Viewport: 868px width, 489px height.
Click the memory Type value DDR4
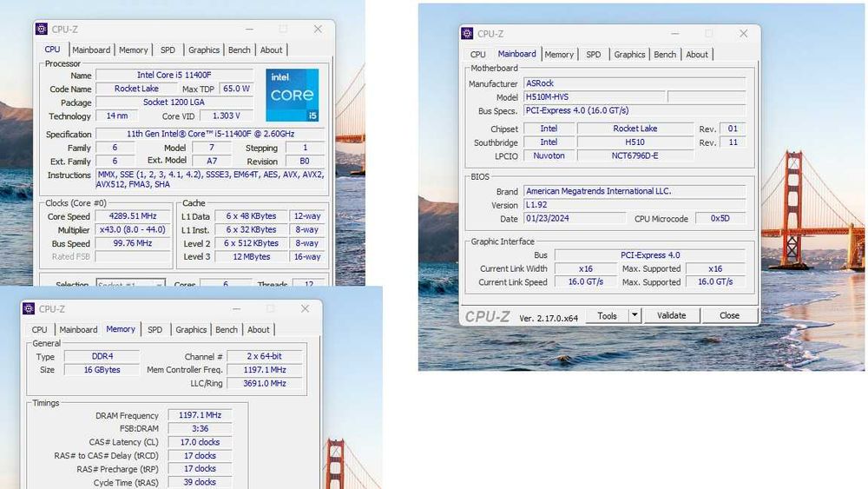102,356
